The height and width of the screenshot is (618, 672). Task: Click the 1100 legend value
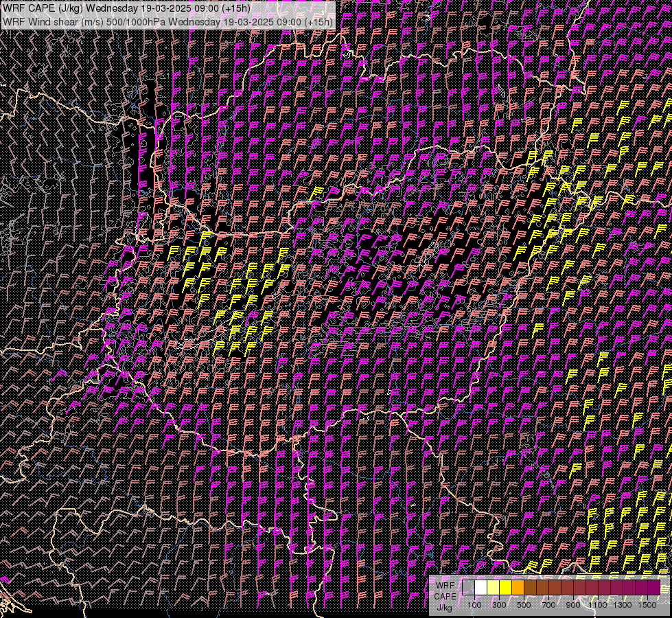click(597, 605)
